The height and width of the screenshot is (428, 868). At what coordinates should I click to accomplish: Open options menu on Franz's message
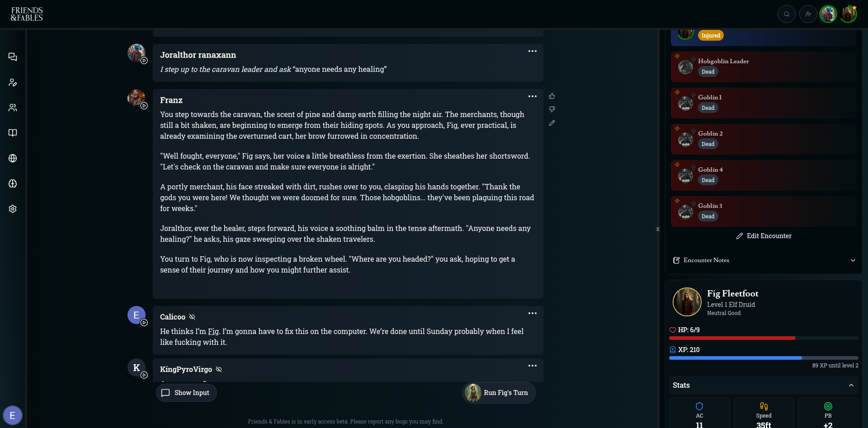tap(533, 96)
